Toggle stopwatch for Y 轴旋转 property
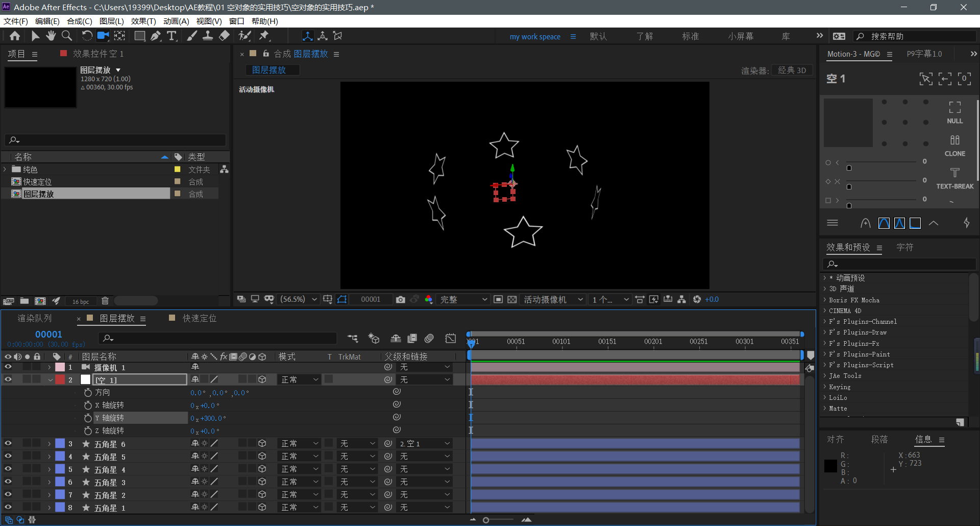The width and height of the screenshot is (980, 526). click(88, 418)
